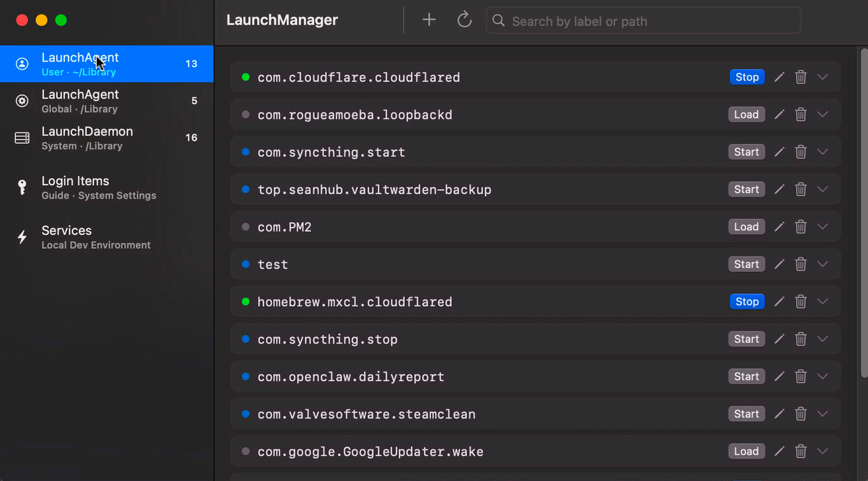Load com.PM2 agent
Image resolution: width=868 pixels, height=481 pixels.
[x=746, y=227]
